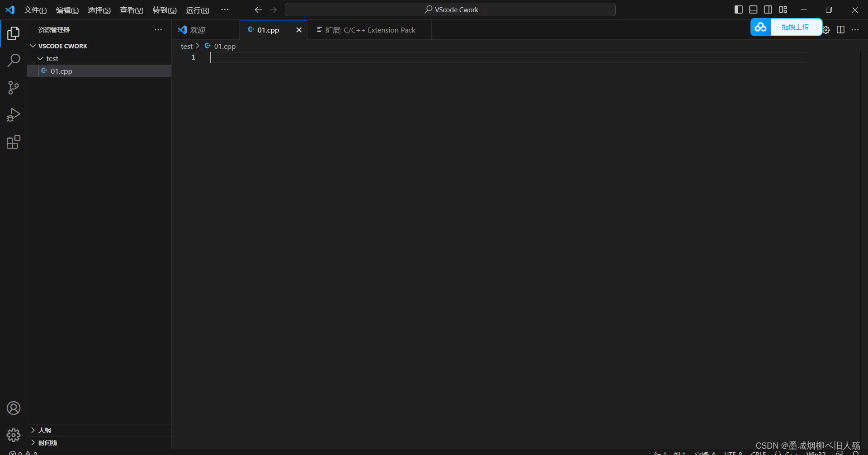
Task: Open the 文件(F) menu
Action: [35, 10]
